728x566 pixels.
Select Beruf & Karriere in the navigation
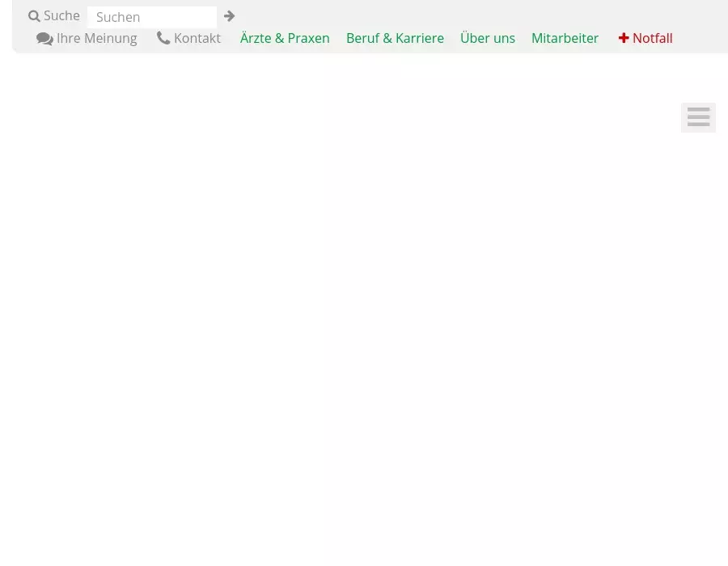(395, 38)
